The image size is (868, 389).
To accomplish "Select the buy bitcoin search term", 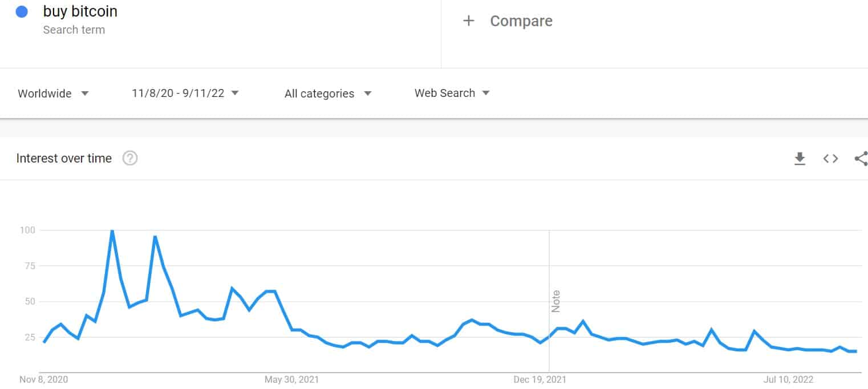I will tap(80, 11).
